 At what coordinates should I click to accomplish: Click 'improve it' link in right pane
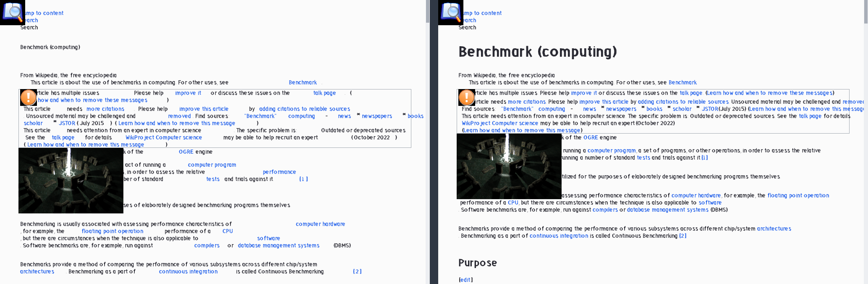coord(584,93)
